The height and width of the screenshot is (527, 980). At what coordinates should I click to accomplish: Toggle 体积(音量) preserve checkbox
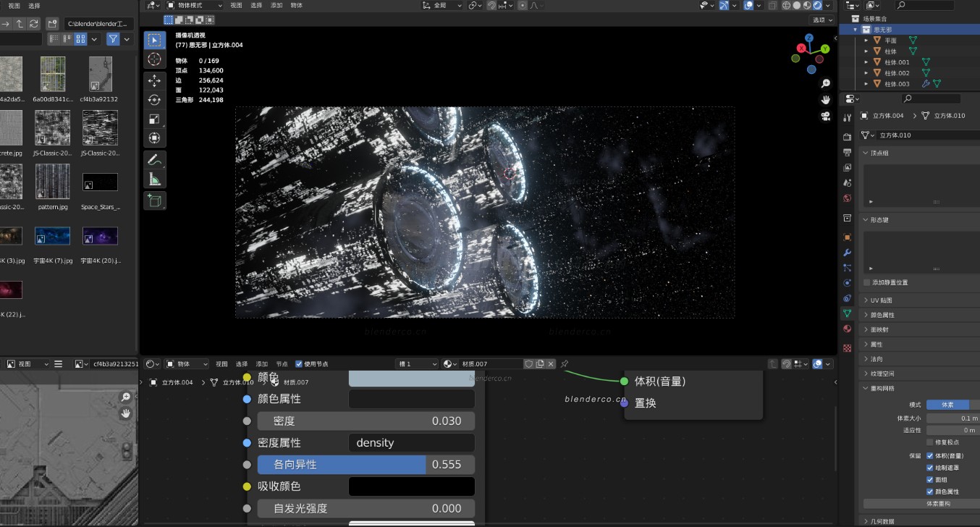point(930,456)
